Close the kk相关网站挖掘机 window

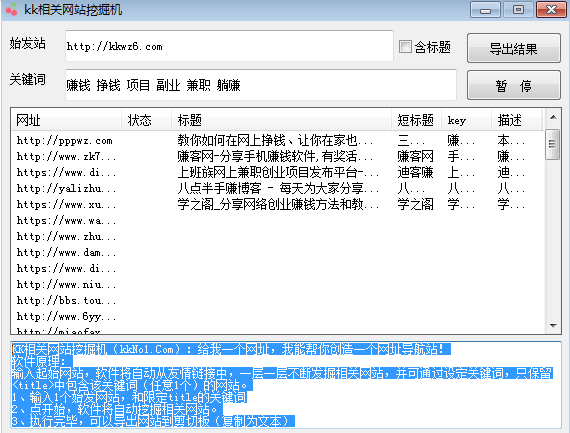pos(551,10)
